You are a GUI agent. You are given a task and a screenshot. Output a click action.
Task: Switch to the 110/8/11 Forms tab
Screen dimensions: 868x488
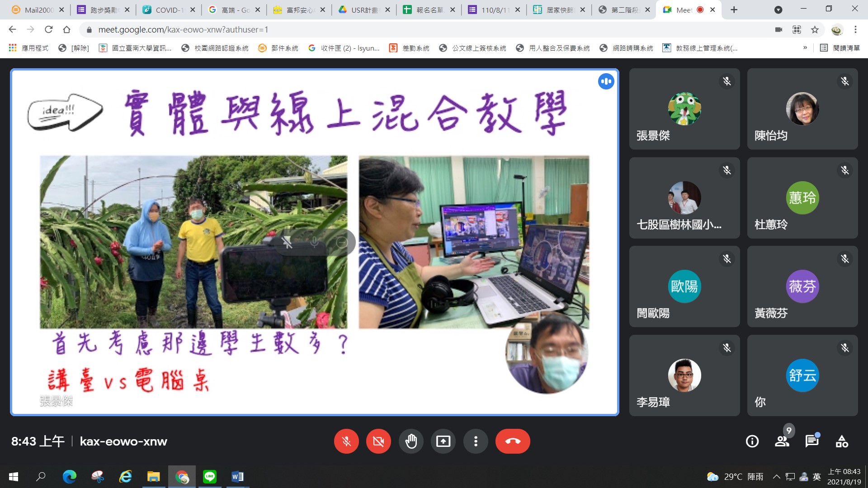(494, 9)
